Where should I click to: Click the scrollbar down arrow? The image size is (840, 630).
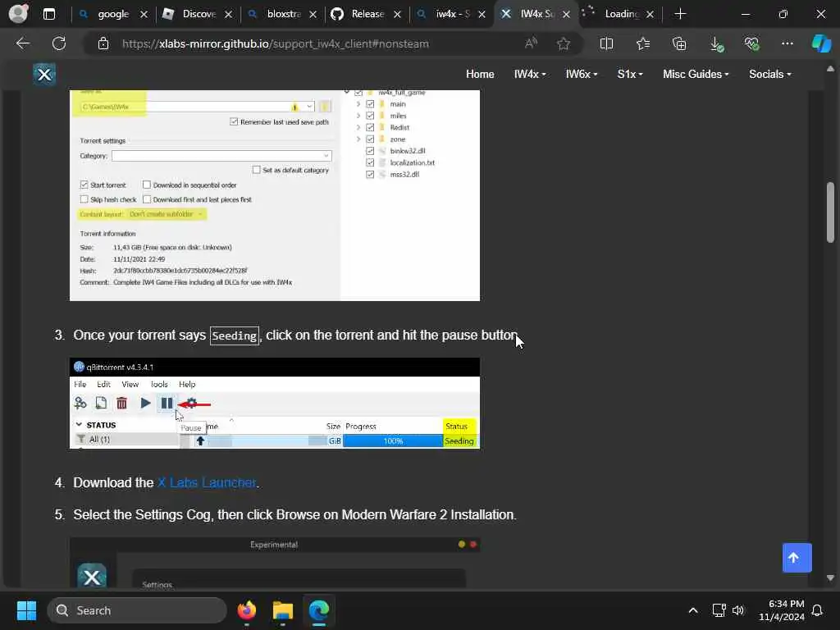pos(830,578)
